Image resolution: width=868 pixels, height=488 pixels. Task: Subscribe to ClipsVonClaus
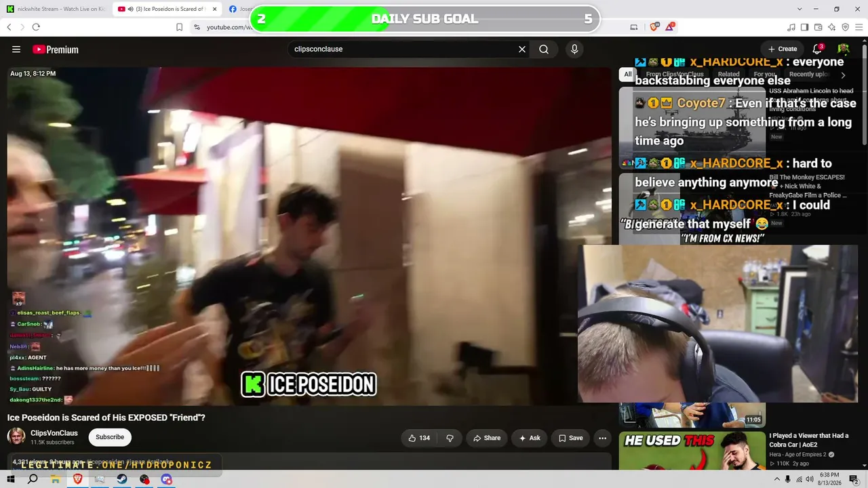110,437
